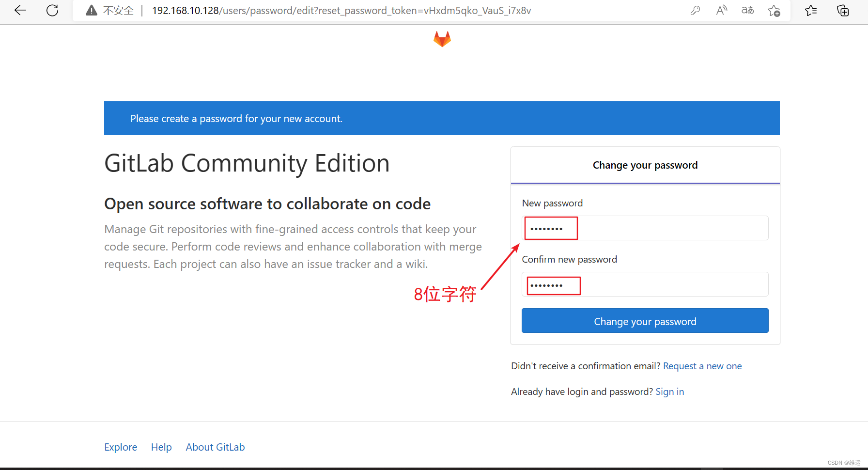Focus the address bar URL
Viewport: 868px width, 470px height.
(x=341, y=11)
